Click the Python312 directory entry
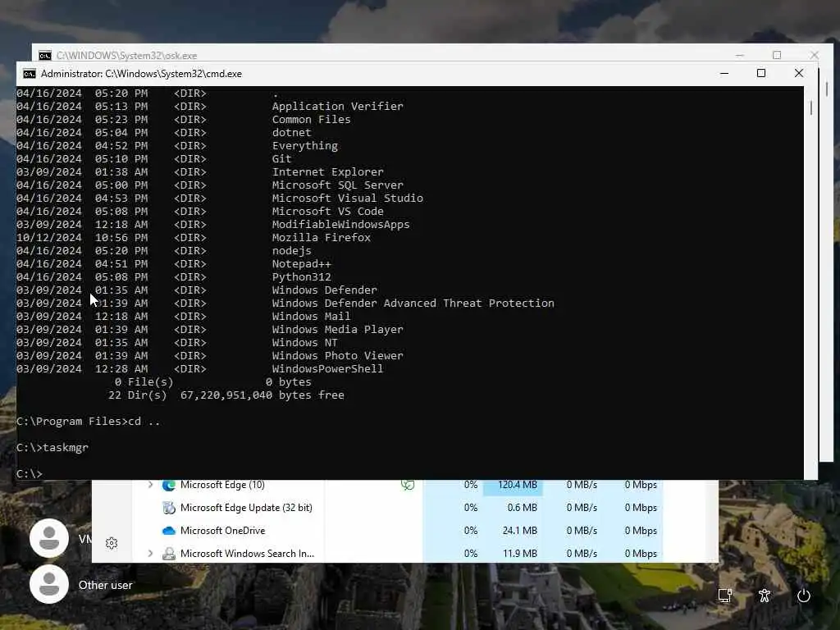Viewport: 840px width, 630px height. pos(302,277)
